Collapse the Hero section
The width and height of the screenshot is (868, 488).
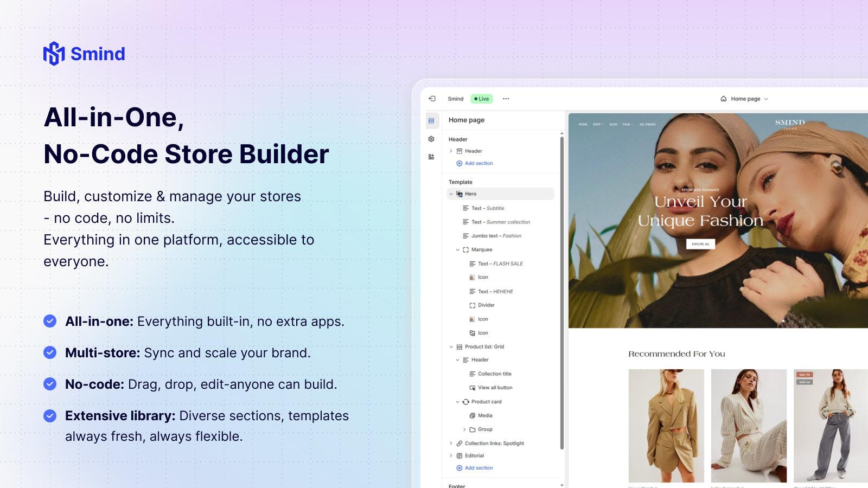pos(451,194)
